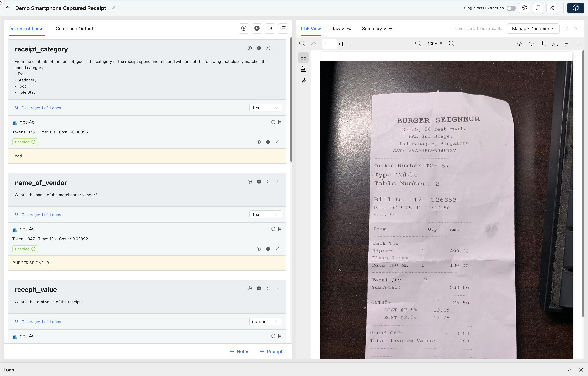Open the 130% zoom level dropdown
The height and width of the screenshot is (376, 588).
[435, 44]
